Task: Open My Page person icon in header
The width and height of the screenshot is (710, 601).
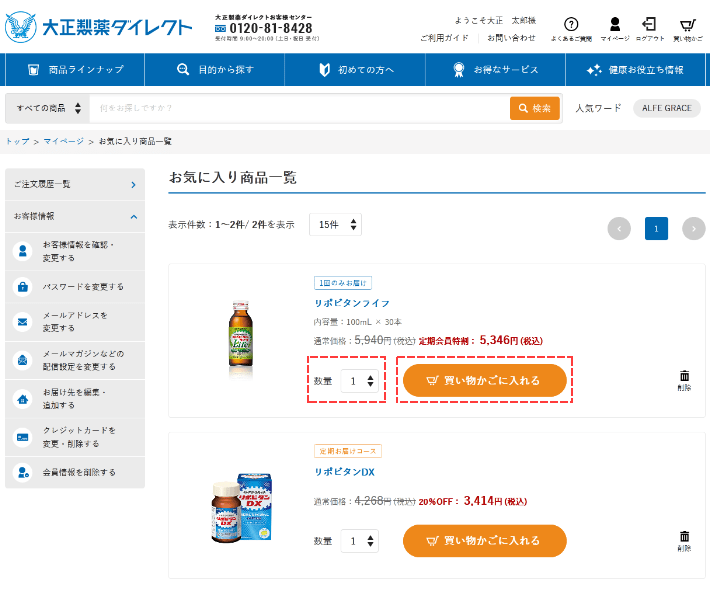Action: pyautogui.click(x=614, y=24)
